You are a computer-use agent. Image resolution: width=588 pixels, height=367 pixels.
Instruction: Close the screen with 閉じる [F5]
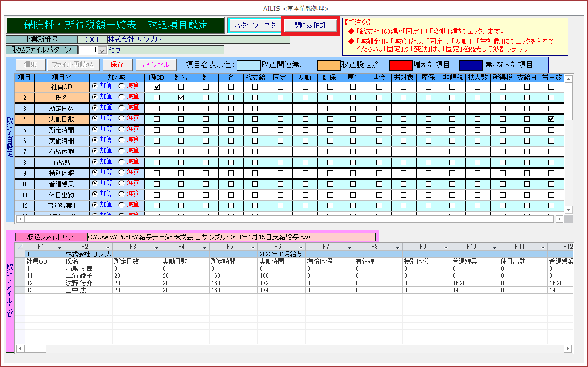(309, 25)
